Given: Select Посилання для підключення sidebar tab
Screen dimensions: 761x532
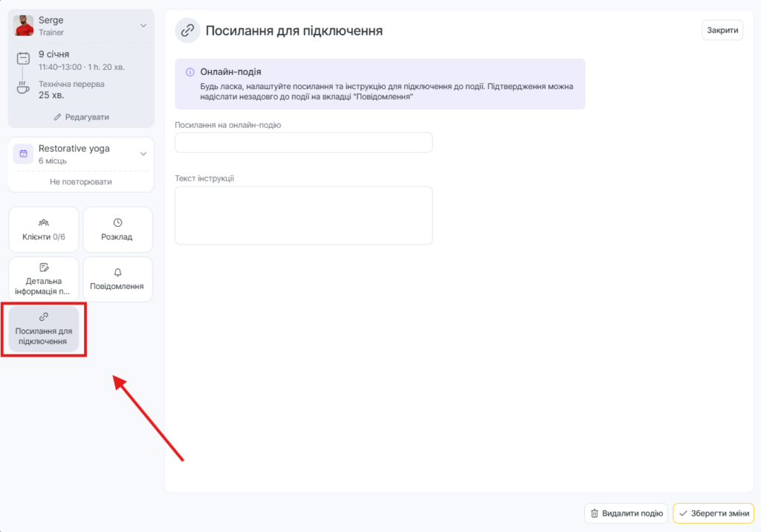Looking at the screenshot, I should click(43, 329).
